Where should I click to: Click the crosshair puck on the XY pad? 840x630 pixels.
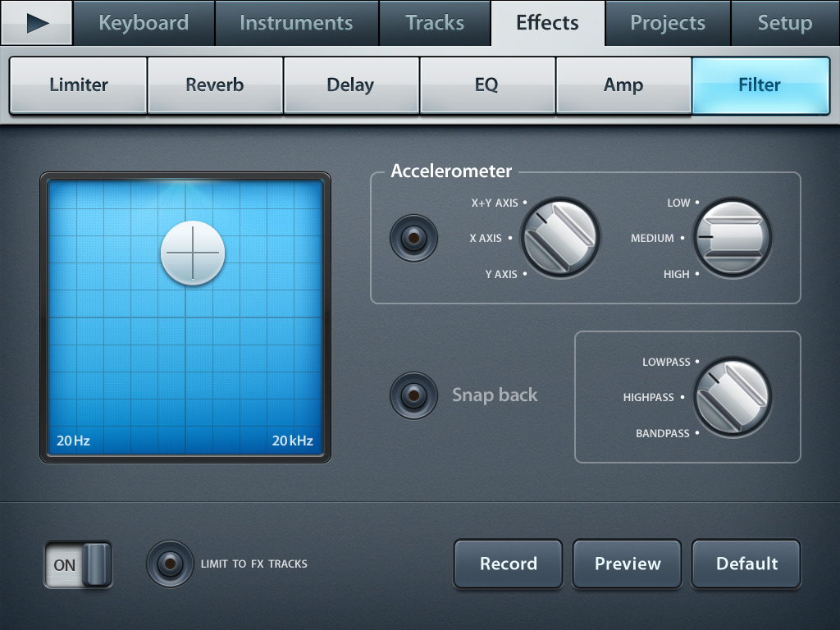[193, 253]
